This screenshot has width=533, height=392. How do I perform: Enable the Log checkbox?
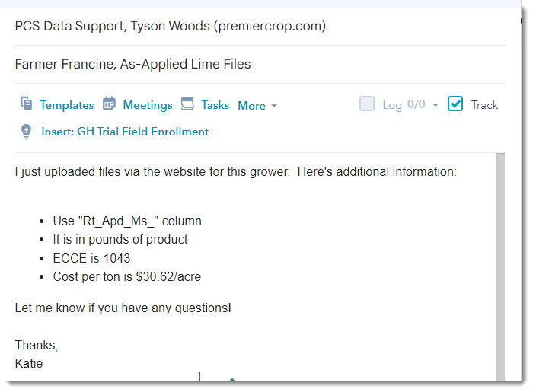(367, 104)
